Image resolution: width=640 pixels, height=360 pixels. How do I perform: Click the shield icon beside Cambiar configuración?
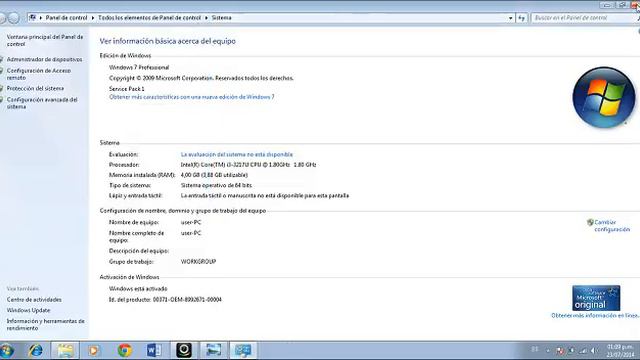click(x=590, y=222)
